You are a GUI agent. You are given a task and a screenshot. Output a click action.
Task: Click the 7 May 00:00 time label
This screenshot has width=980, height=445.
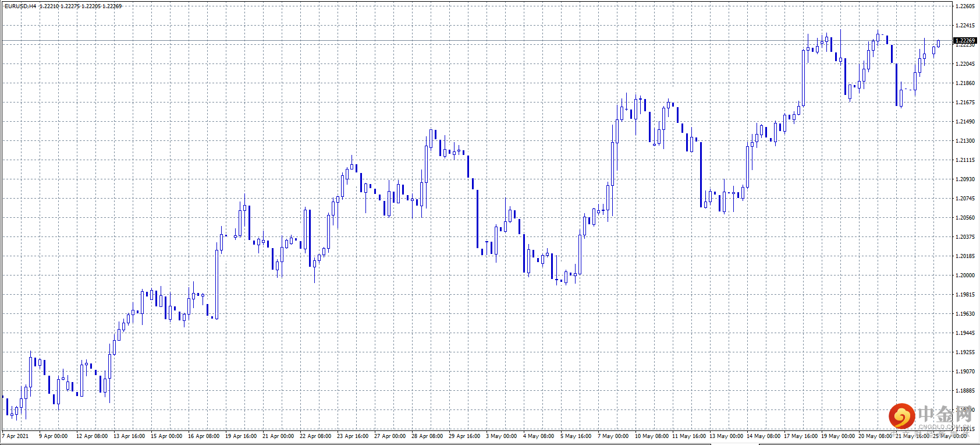pyautogui.click(x=613, y=436)
